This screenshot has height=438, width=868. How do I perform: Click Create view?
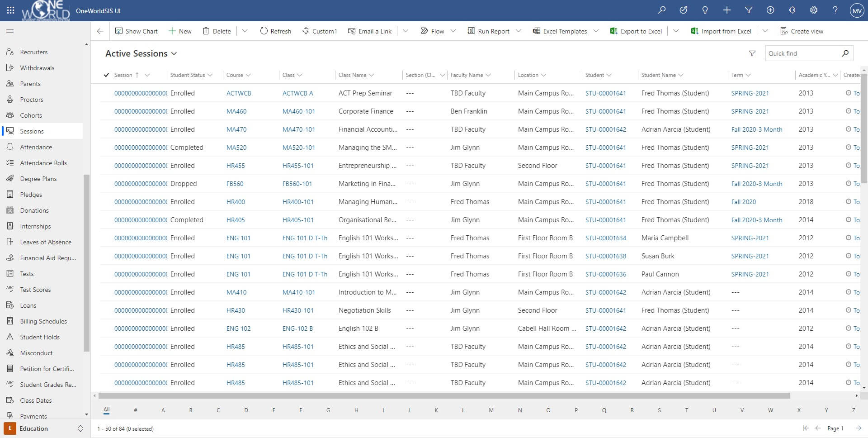click(802, 31)
